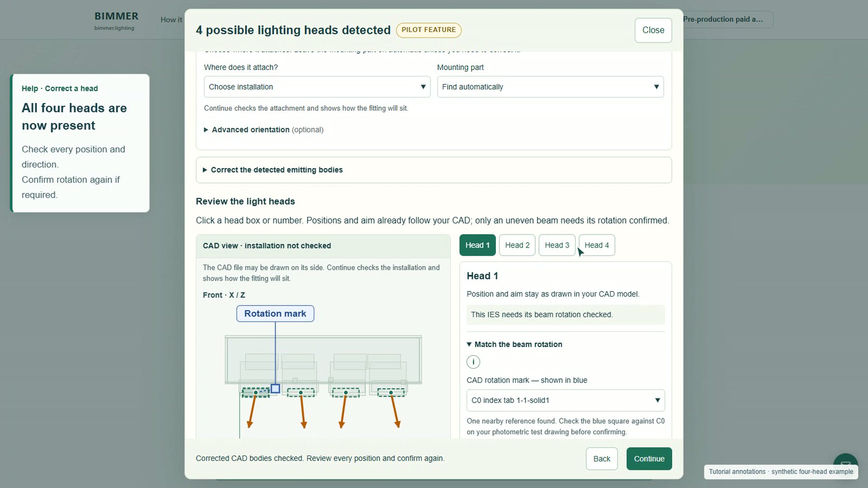Click the 'How it' navigation link
868x488 pixels.
[x=171, y=20]
